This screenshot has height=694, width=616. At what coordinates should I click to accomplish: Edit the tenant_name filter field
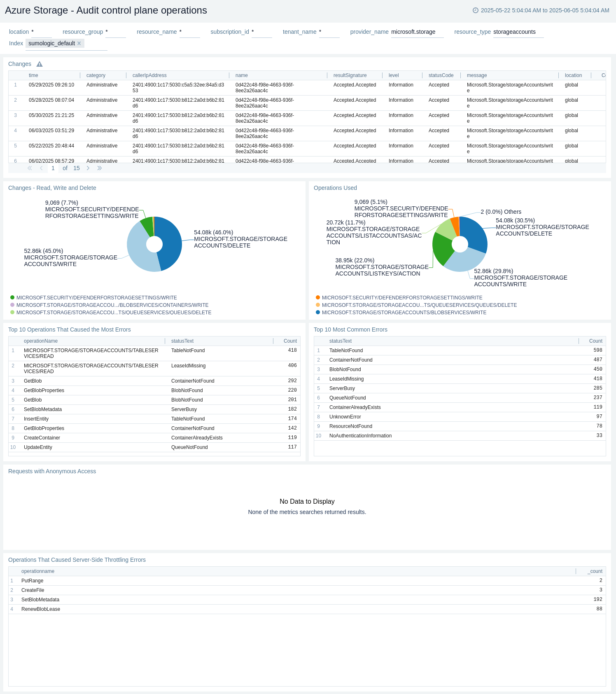click(x=329, y=32)
